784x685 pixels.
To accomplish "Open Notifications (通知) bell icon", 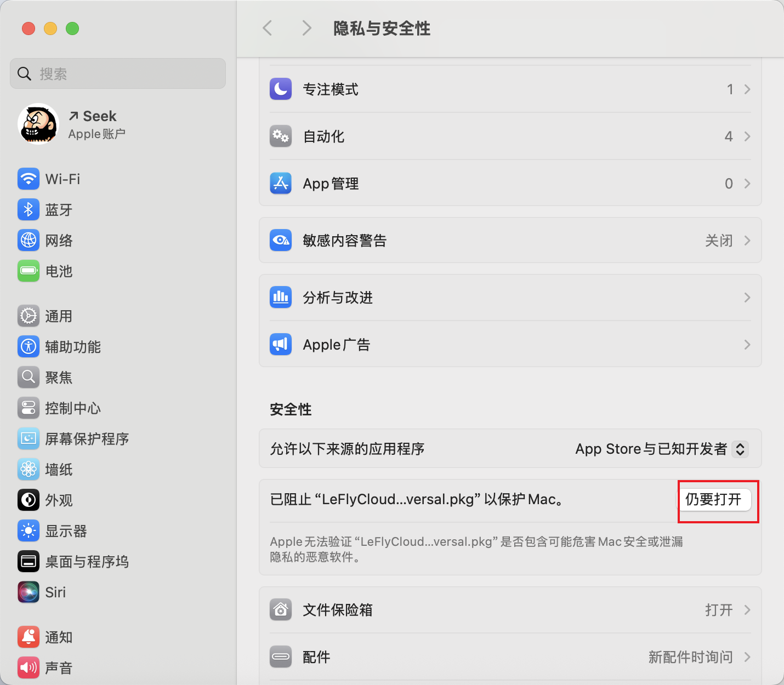I will 29,637.
